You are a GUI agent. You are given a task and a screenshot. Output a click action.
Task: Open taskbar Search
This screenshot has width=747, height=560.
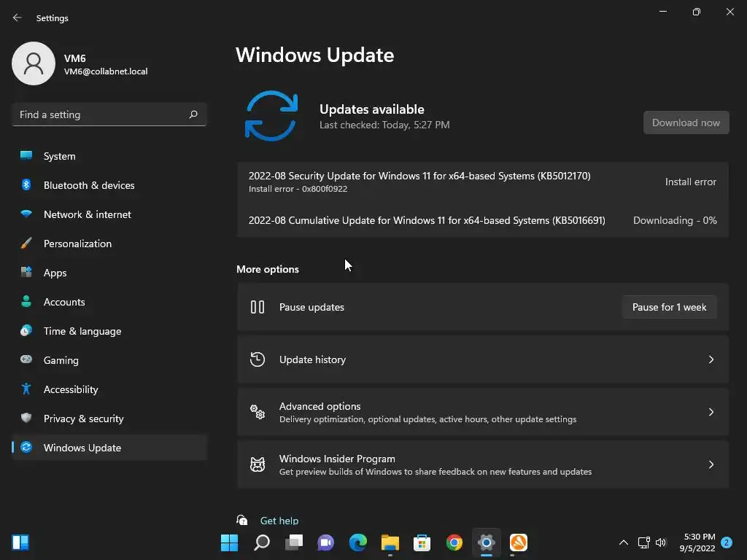(x=262, y=542)
